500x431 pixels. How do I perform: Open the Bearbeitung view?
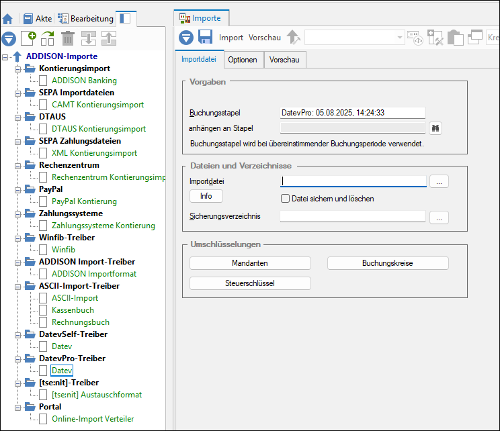[86, 19]
